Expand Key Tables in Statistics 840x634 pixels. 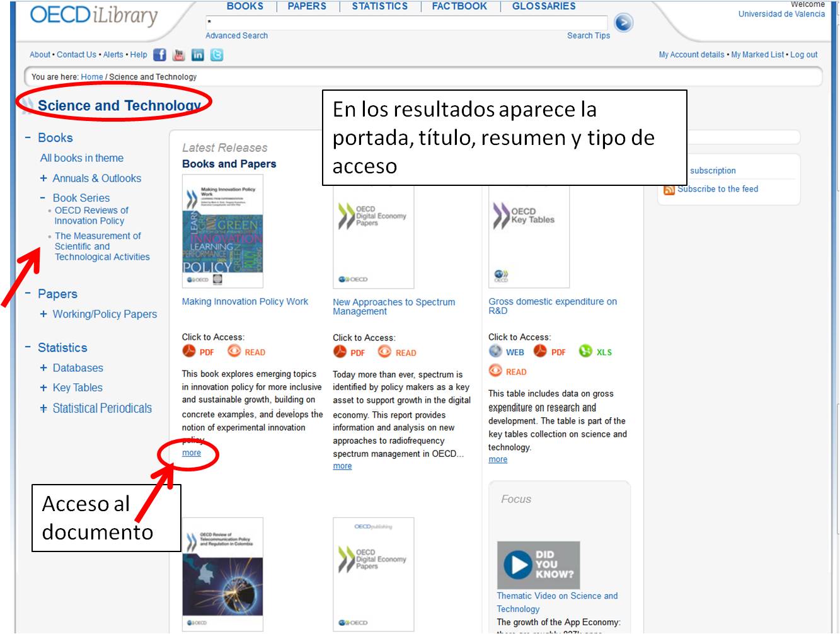[x=43, y=388]
